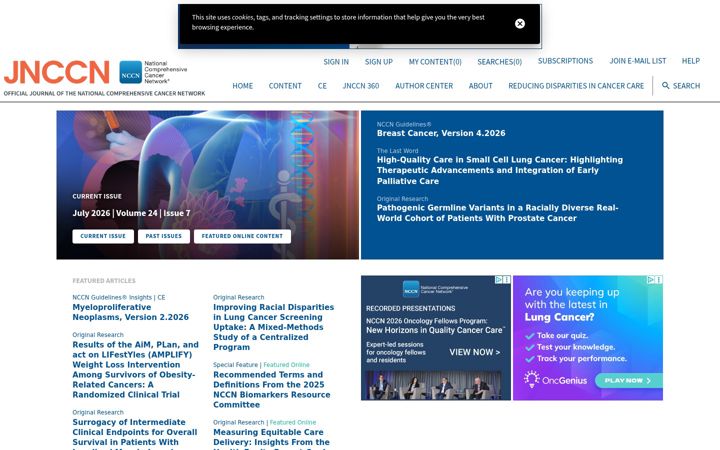Click PLAY NOW on OncGenius ad
This screenshot has height=450, width=720.
coord(628,380)
